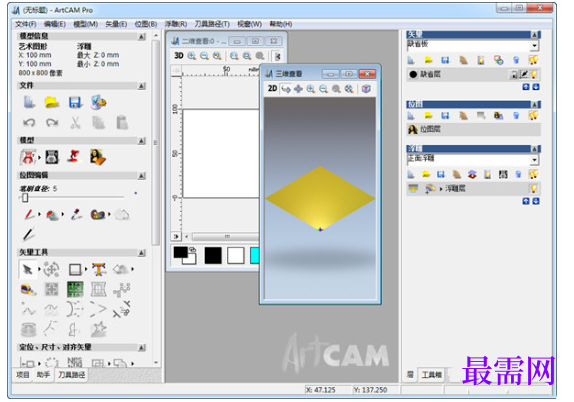Click the isometric cube icon in 3D view
This screenshot has width=574, height=402.
tap(366, 89)
